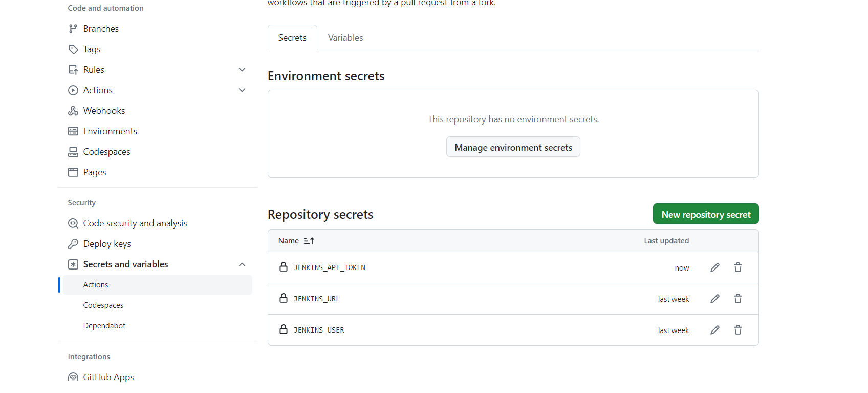
Task: Open Actions under Secrets and variables
Action: pyautogui.click(x=157, y=285)
